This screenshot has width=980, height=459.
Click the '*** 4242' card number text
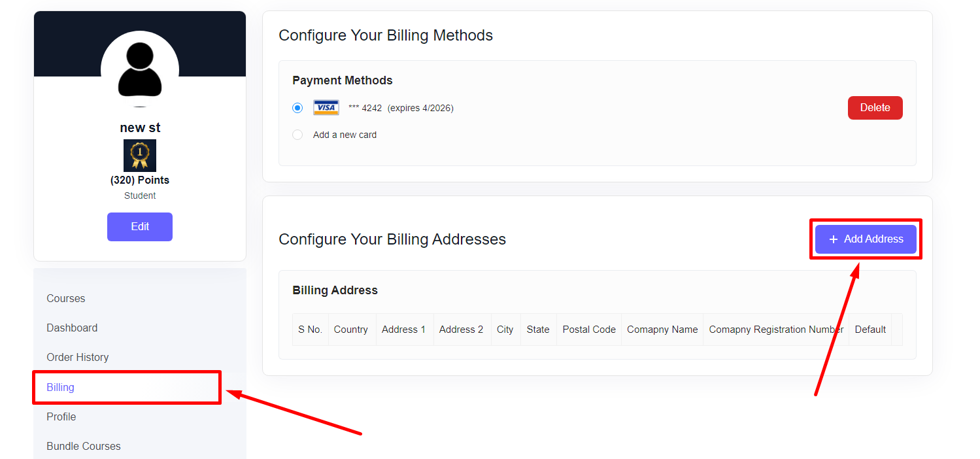pos(365,108)
